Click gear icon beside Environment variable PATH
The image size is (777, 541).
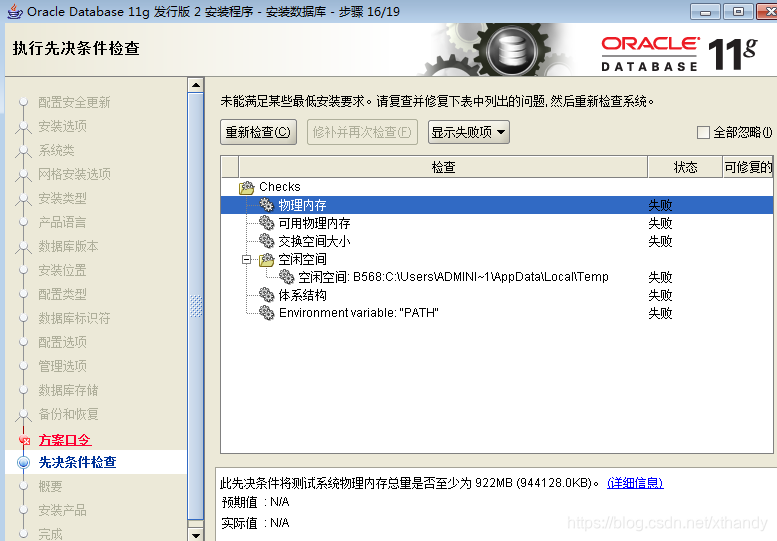[x=267, y=313]
